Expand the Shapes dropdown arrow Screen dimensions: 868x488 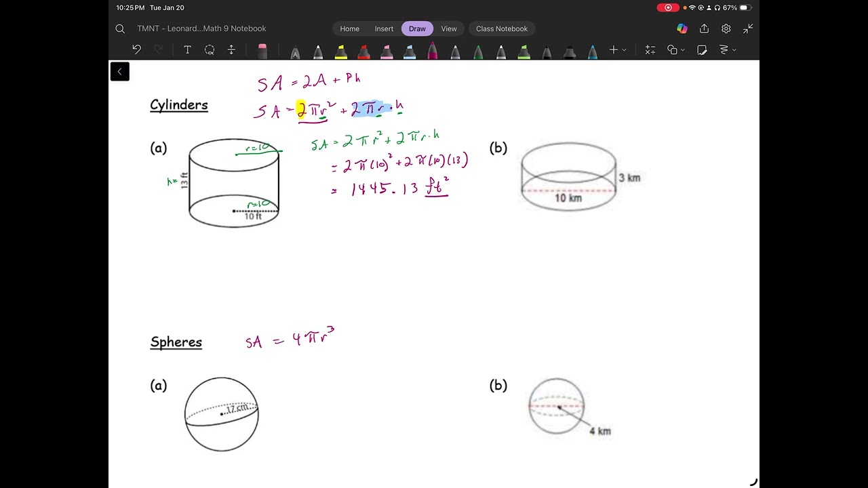tap(682, 50)
